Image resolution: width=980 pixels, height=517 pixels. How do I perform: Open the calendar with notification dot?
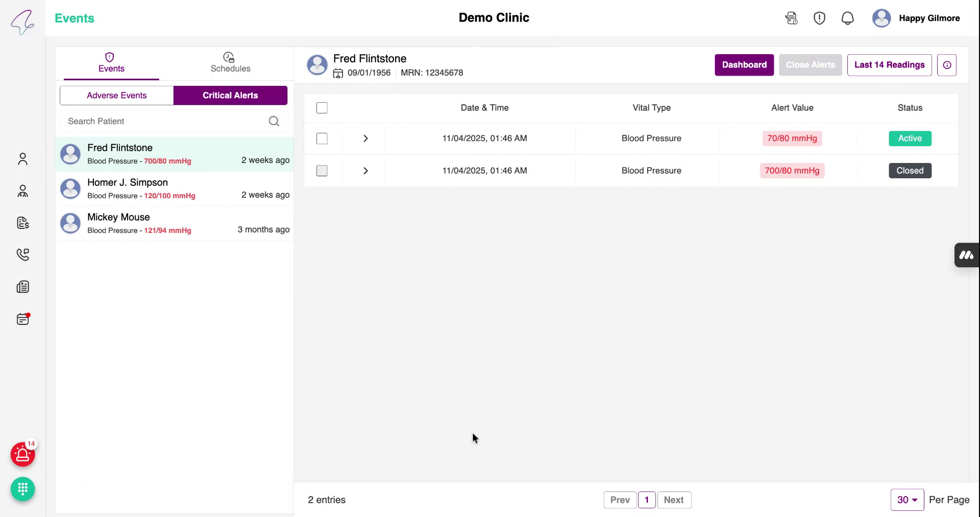pos(22,319)
